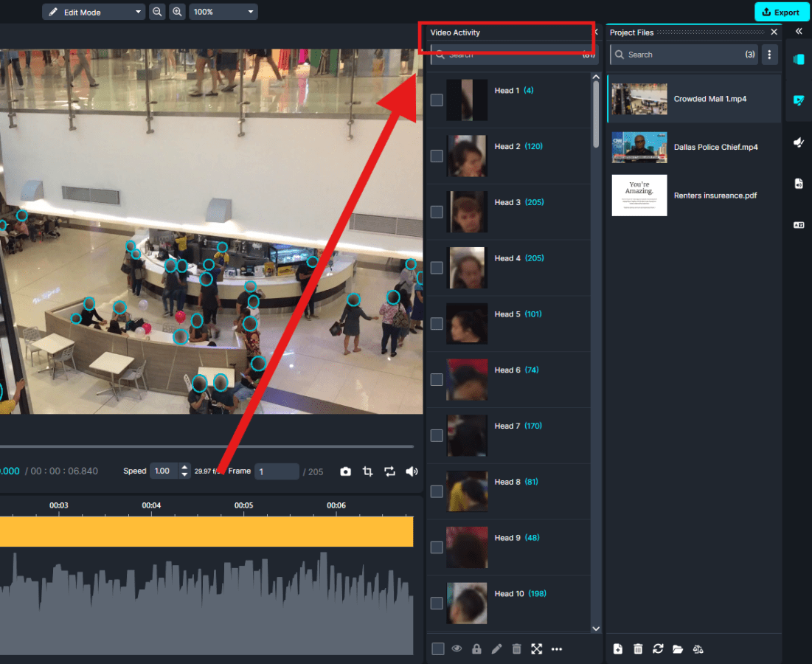
Task: Select the crop tool under the video
Action: pyautogui.click(x=368, y=471)
